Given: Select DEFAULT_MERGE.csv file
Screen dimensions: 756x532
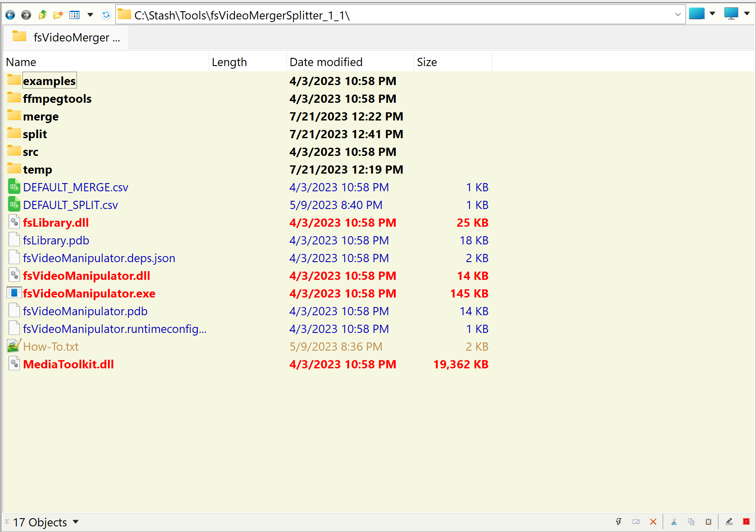Looking at the screenshot, I should [x=76, y=187].
